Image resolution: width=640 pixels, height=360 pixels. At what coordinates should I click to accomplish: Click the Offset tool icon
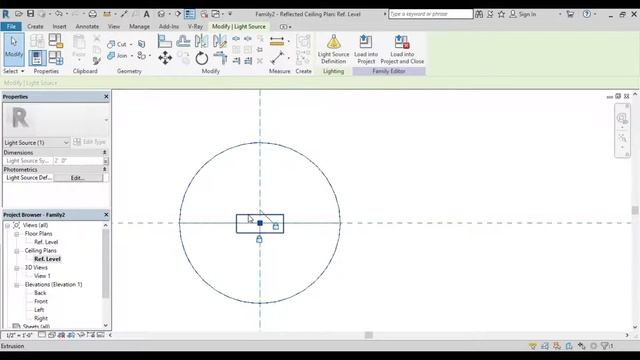183,41
